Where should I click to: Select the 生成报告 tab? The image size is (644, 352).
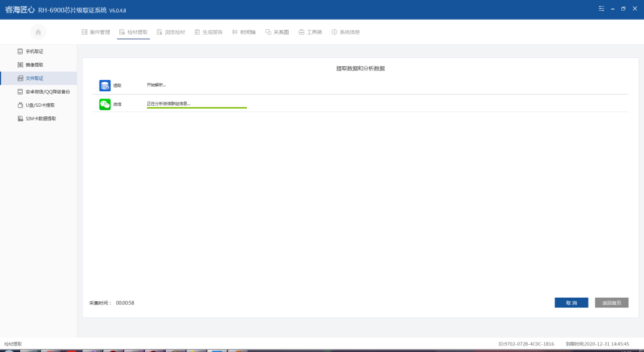tap(209, 32)
